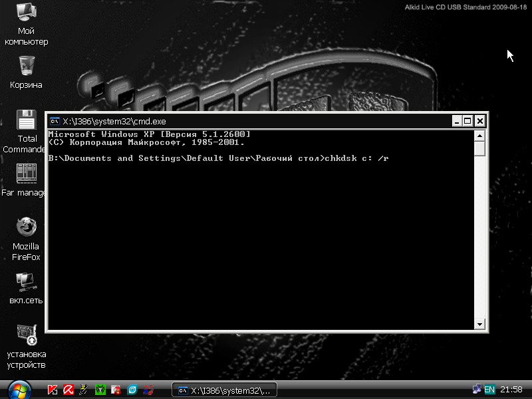Launch Kaspersky from the quick launch bar
The height and width of the screenshot is (399, 532).
[53, 390]
